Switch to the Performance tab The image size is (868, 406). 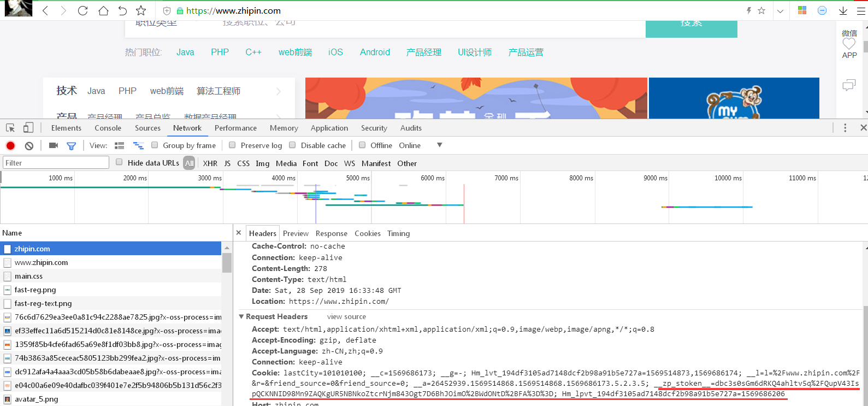[235, 128]
